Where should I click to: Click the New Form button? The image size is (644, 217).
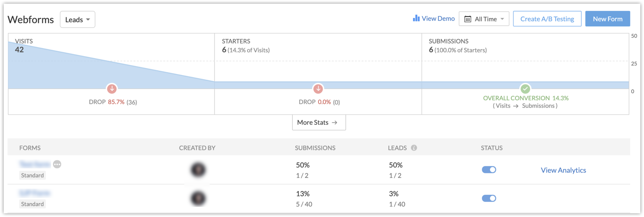[607, 19]
